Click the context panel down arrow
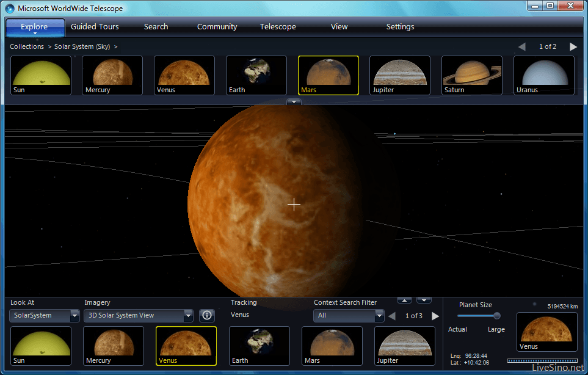The height and width of the screenshot is (375, 588). click(424, 300)
